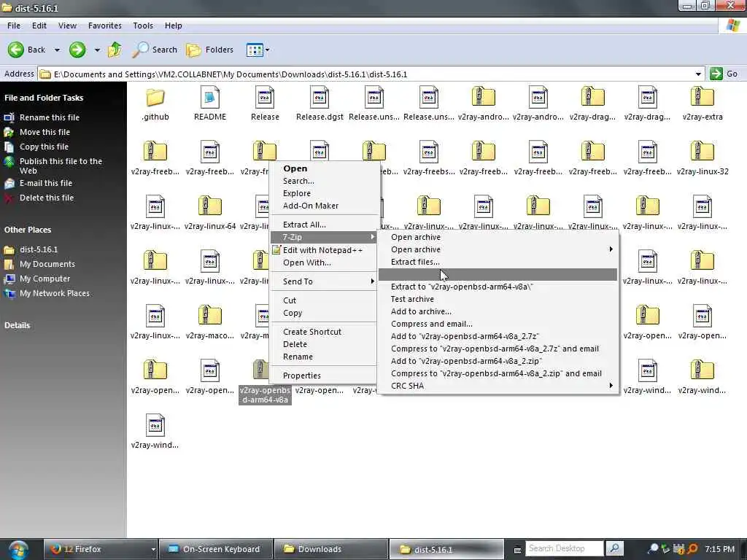747x560 pixels.
Task: Click the Search Desktop magnifier button
Action: coord(614,548)
